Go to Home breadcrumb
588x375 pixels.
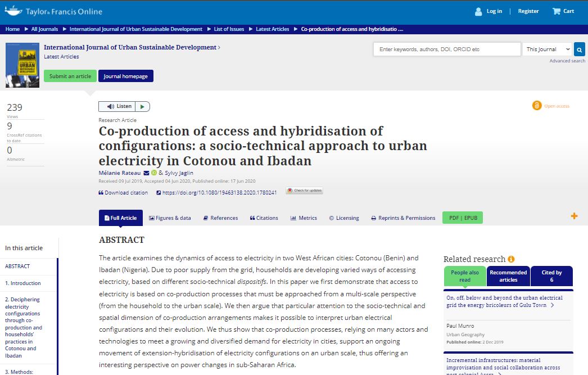12,29
